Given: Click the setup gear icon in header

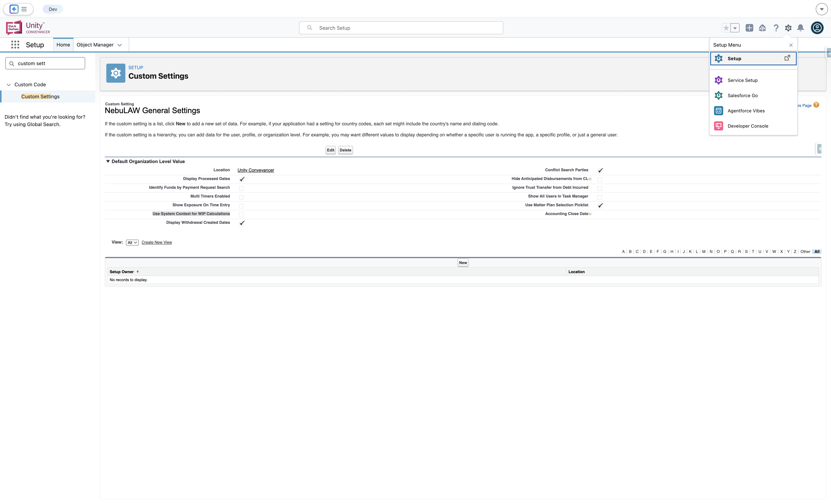Looking at the screenshot, I should pyautogui.click(x=788, y=28).
